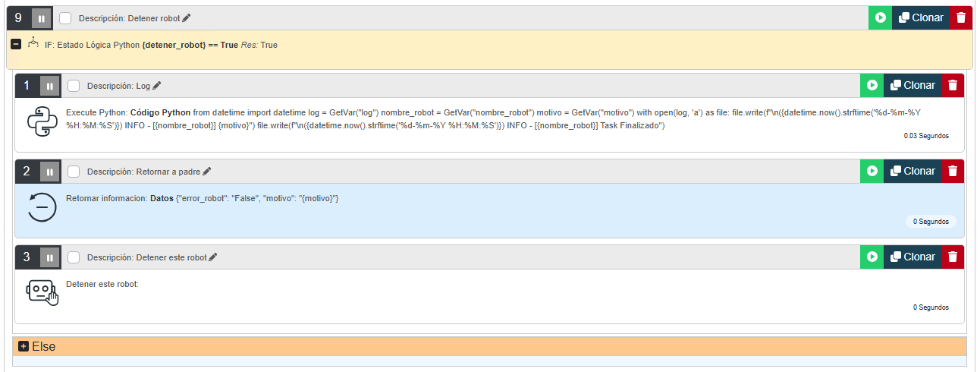Run the Detener robot step with play button
Viewport: 980px width, 372px height.
click(880, 17)
